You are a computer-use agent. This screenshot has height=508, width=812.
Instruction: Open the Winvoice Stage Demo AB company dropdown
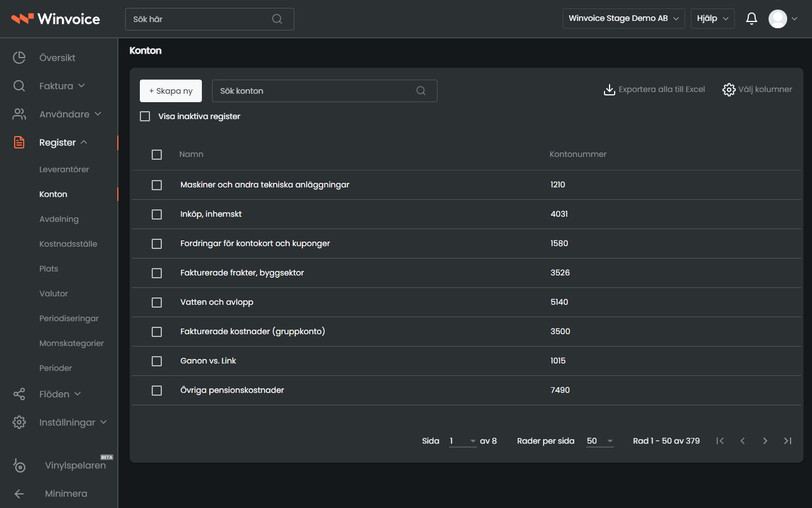(x=624, y=19)
